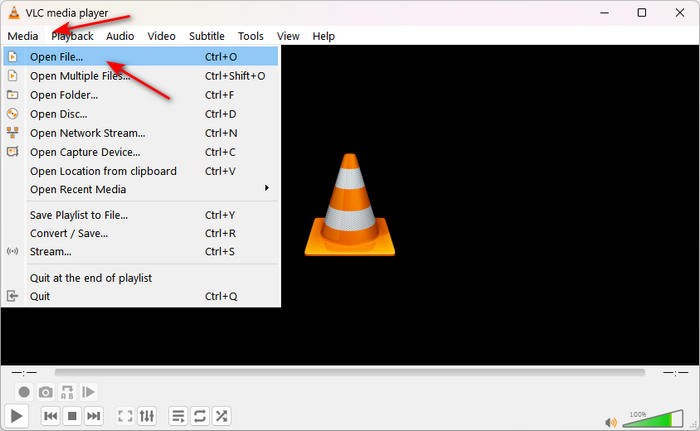The image size is (700, 431).
Task: Toggle the shuffle random button
Action: click(221, 416)
